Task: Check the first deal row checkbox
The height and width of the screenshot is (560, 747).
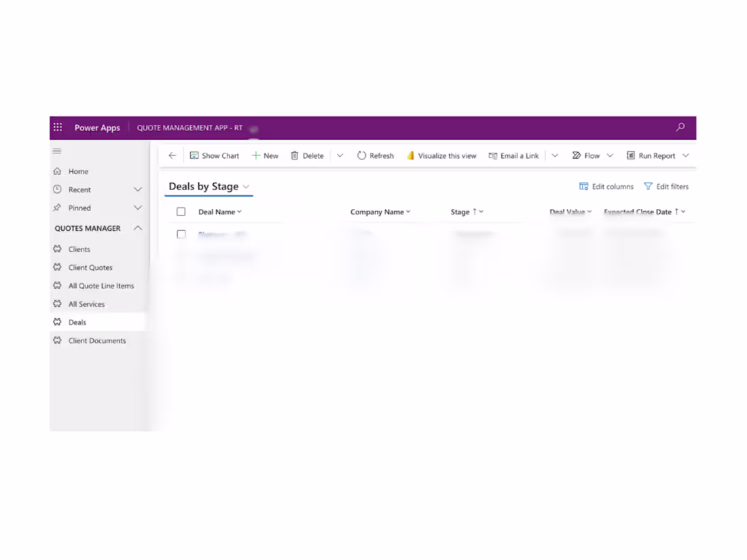Action: point(181,234)
